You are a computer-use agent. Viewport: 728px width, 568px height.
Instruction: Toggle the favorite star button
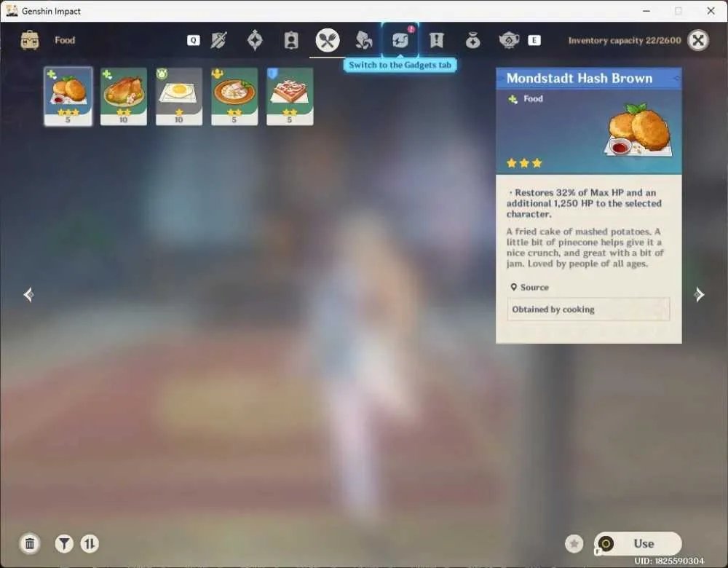[574, 543]
